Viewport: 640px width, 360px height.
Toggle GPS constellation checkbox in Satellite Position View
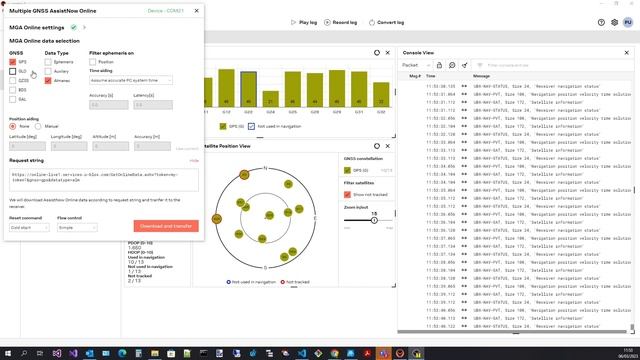[347, 170]
